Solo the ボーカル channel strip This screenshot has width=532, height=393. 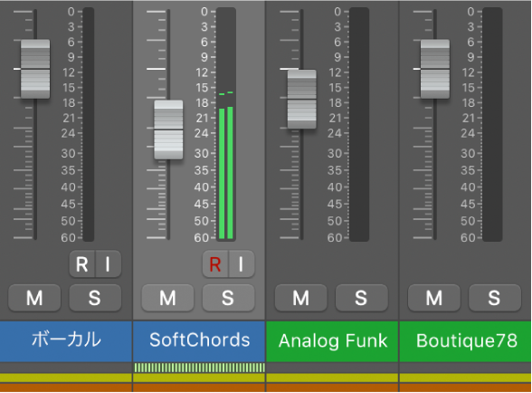click(x=95, y=298)
